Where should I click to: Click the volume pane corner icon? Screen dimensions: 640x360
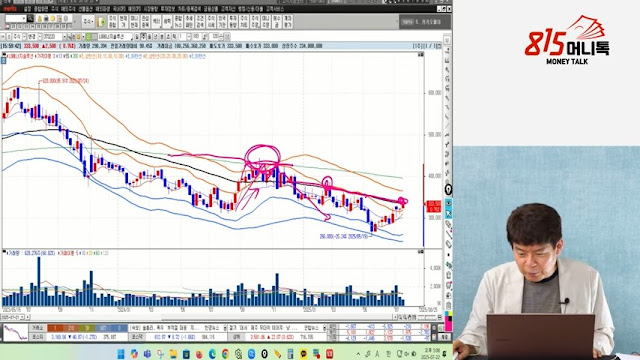click(x=421, y=252)
